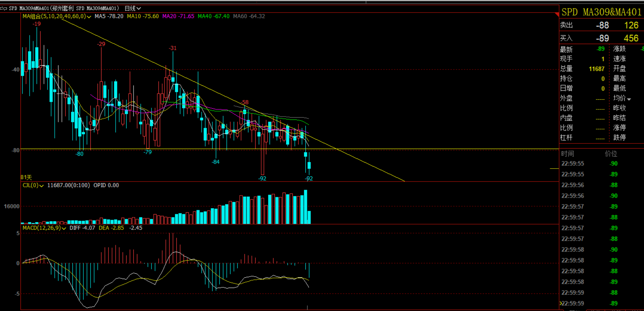
Task: Click the link icon before SPD MA309&MA401 title
Action: coord(4,8)
